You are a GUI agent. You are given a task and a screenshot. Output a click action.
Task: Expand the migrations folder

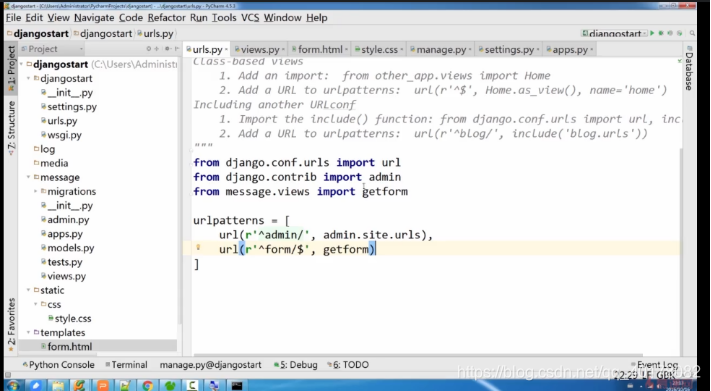tap(36, 191)
